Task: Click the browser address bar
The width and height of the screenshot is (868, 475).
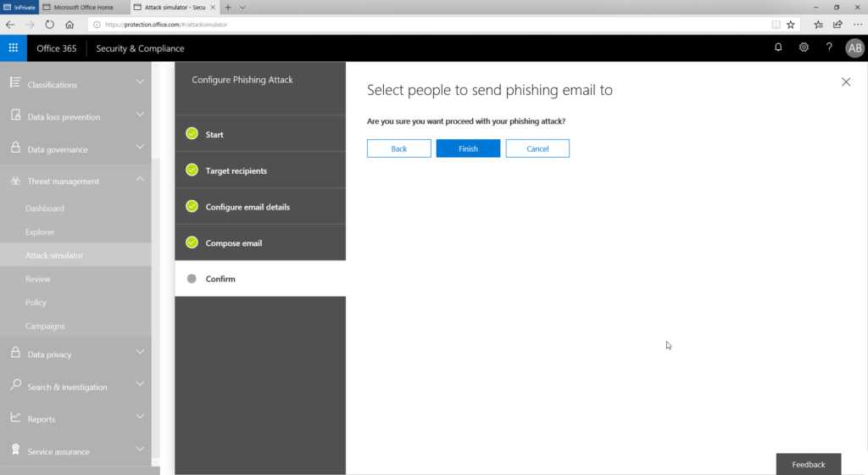Action: pos(431,25)
